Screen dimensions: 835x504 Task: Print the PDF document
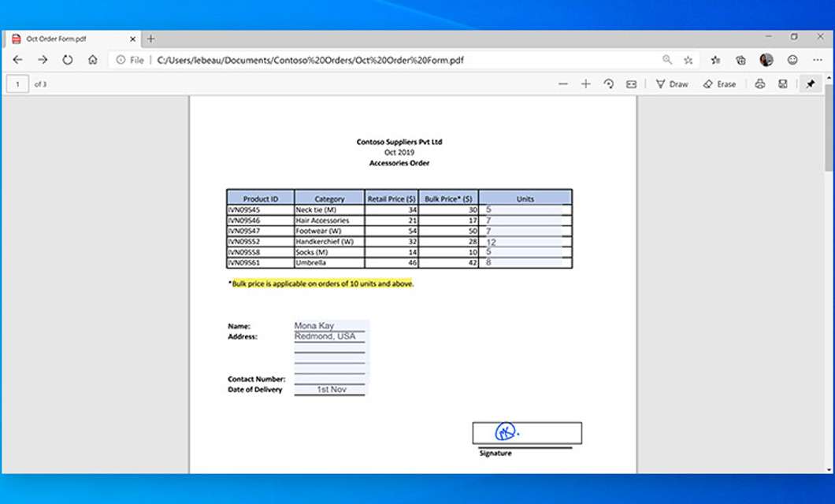(x=759, y=84)
